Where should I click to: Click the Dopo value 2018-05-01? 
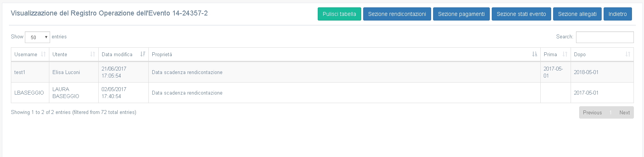(x=586, y=72)
